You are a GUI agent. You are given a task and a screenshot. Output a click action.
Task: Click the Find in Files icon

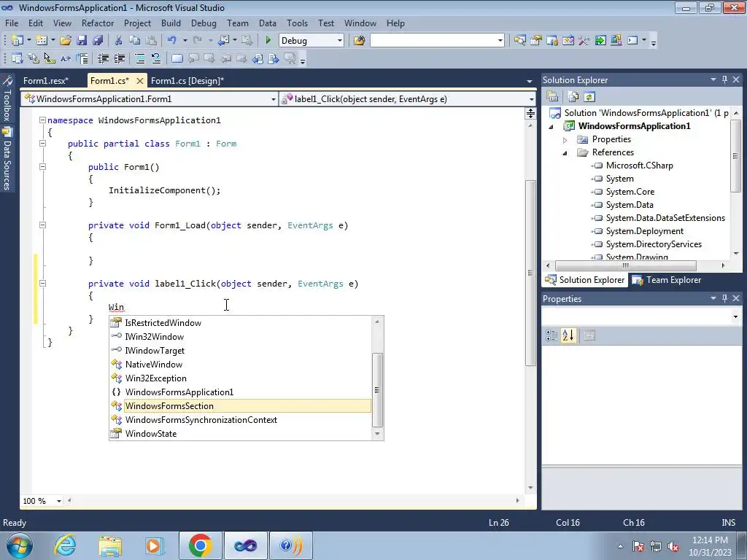tap(359, 41)
